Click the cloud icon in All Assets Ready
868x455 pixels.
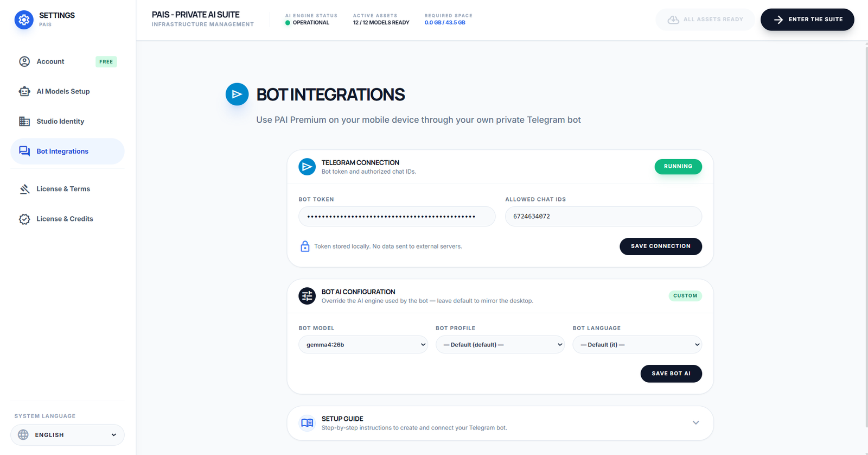point(673,20)
